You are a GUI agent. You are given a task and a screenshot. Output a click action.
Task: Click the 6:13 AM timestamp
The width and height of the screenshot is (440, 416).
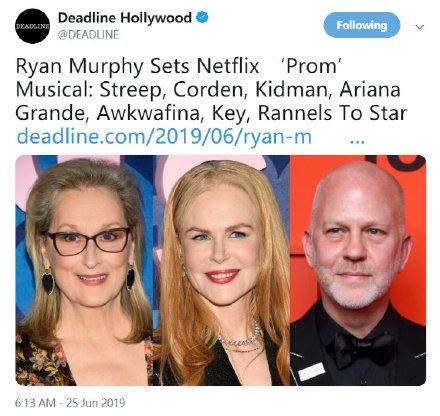click(x=35, y=403)
